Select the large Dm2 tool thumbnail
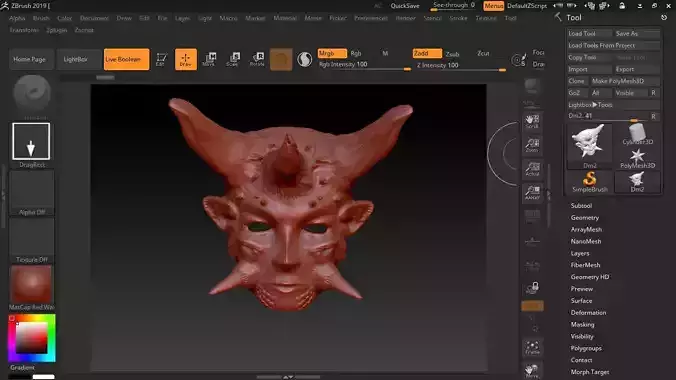This screenshot has height=380, width=676. [x=589, y=146]
